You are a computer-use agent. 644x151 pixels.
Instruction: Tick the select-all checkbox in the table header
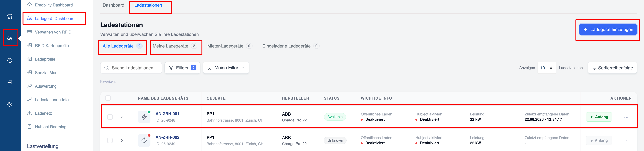[108, 98]
